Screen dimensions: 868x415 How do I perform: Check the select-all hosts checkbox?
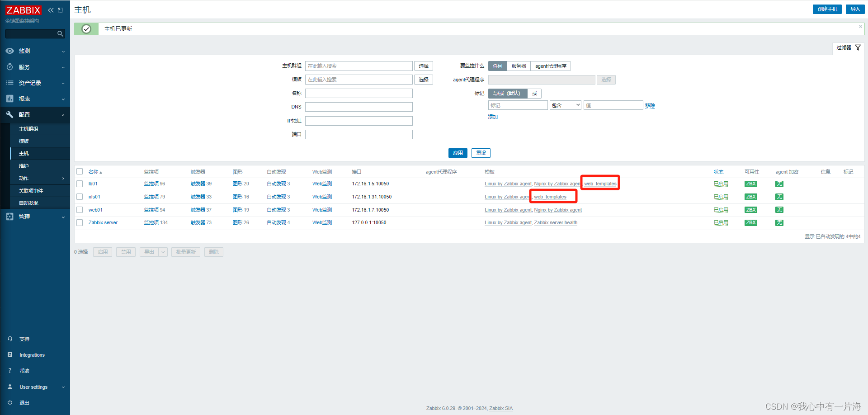80,171
